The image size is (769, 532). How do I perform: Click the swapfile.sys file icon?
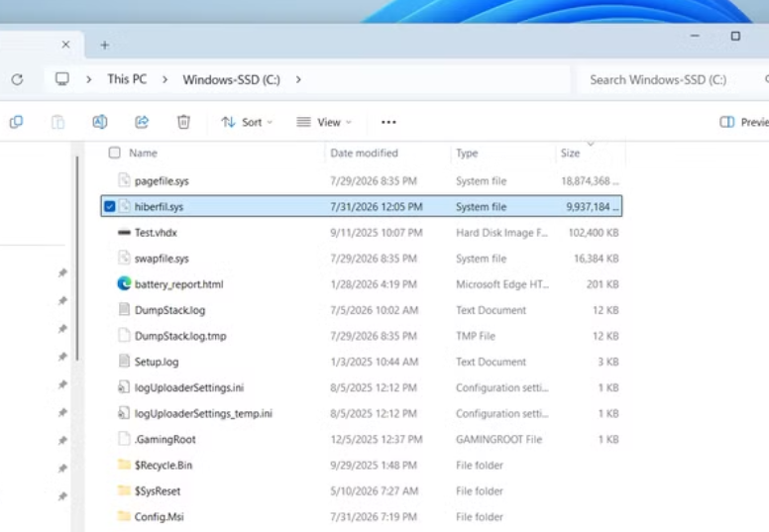pos(124,258)
